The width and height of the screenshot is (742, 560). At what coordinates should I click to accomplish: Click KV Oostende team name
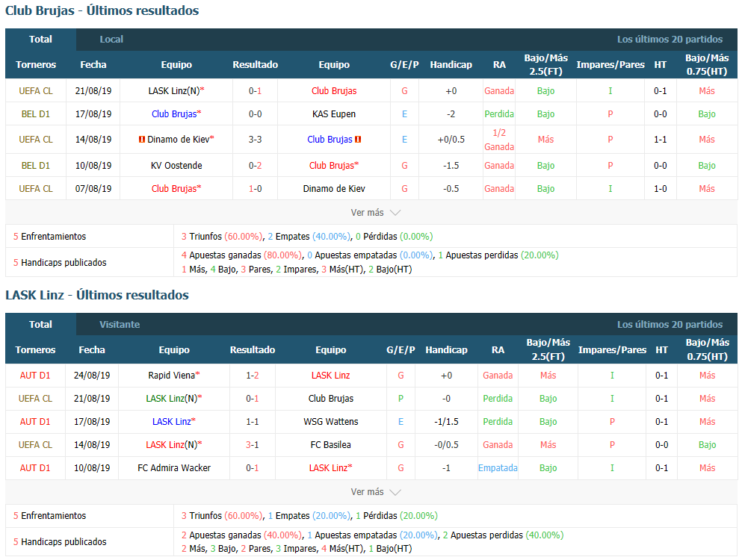pyautogui.click(x=176, y=166)
